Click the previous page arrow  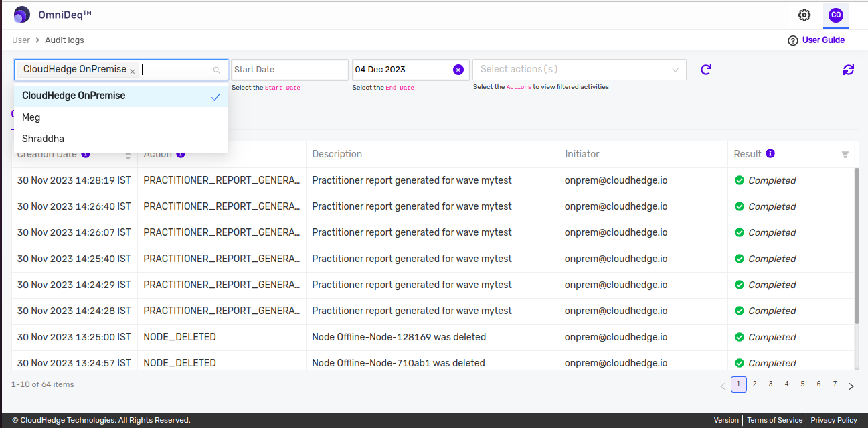point(723,386)
